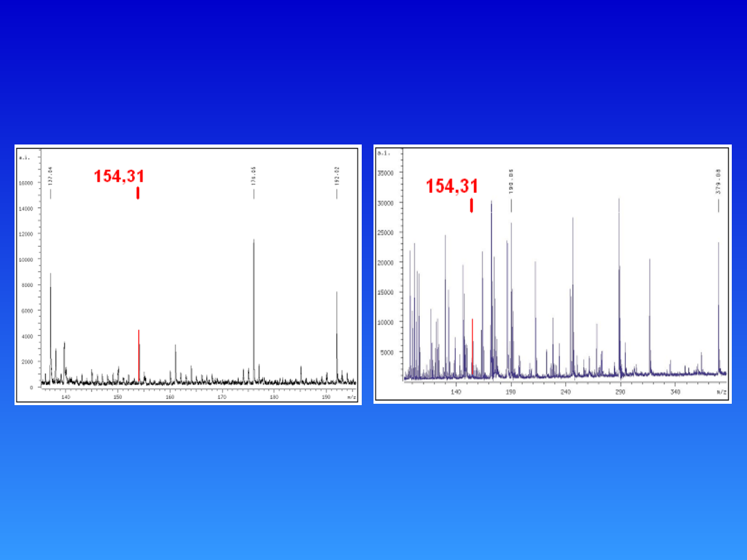The image size is (747, 560).
Task: Click the a.i. axis label in left chart
Action: coord(24,157)
